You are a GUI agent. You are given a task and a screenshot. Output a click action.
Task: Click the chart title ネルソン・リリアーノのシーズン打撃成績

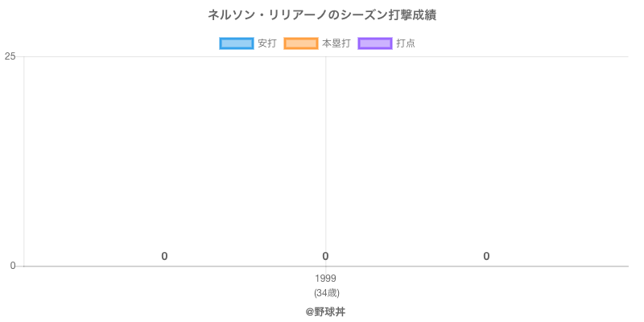click(322, 15)
